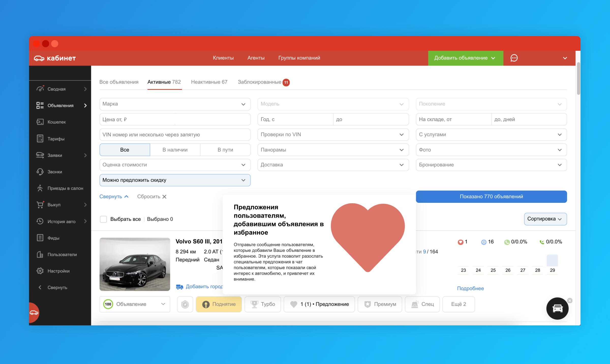Dismiss the floating car widget with X
610x364 pixels.
[x=570, y=301]
